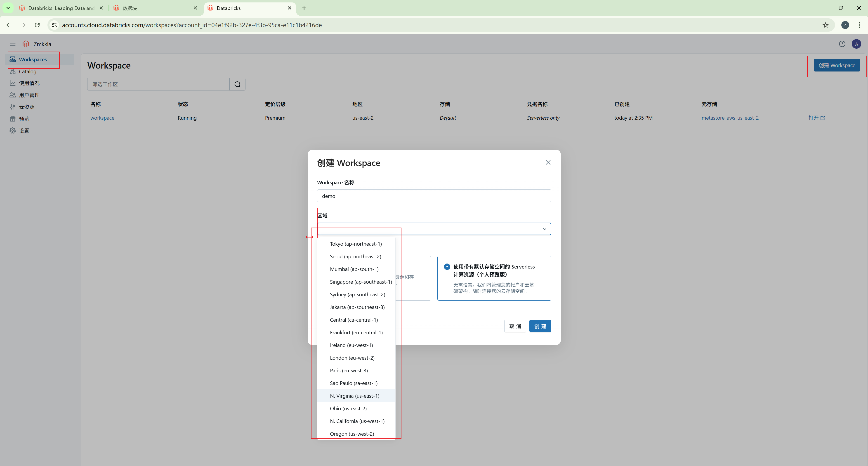Open the workspace link in the table

(102, 118)
